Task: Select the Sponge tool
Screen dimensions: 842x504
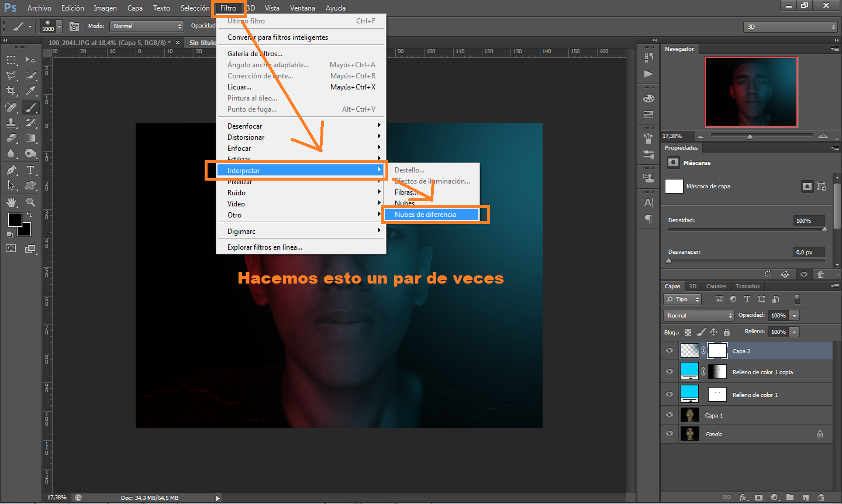Action: [30, 153]
